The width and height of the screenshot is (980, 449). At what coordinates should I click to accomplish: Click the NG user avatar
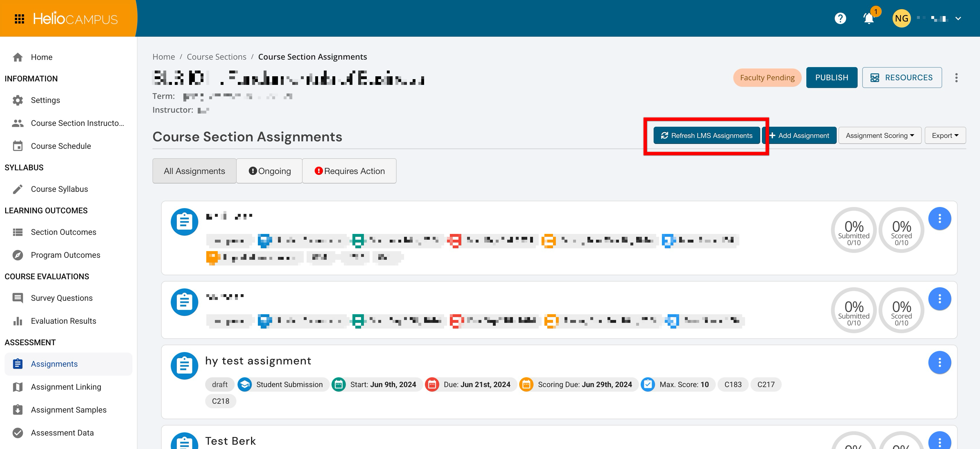click(901, 18)
